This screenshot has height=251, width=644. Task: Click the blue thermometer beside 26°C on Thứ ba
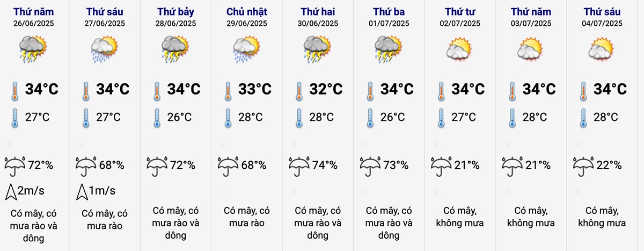point(370,118)
